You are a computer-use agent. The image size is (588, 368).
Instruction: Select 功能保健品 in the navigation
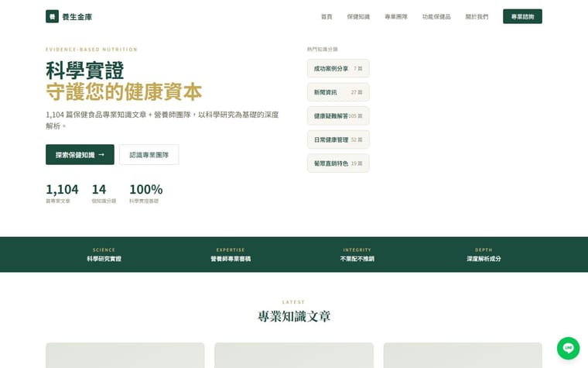coord(436,16)
